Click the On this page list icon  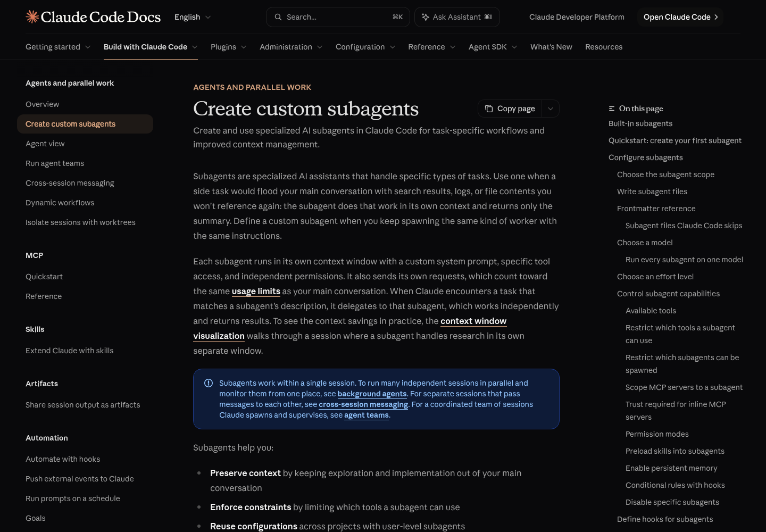tap(612, 109)
